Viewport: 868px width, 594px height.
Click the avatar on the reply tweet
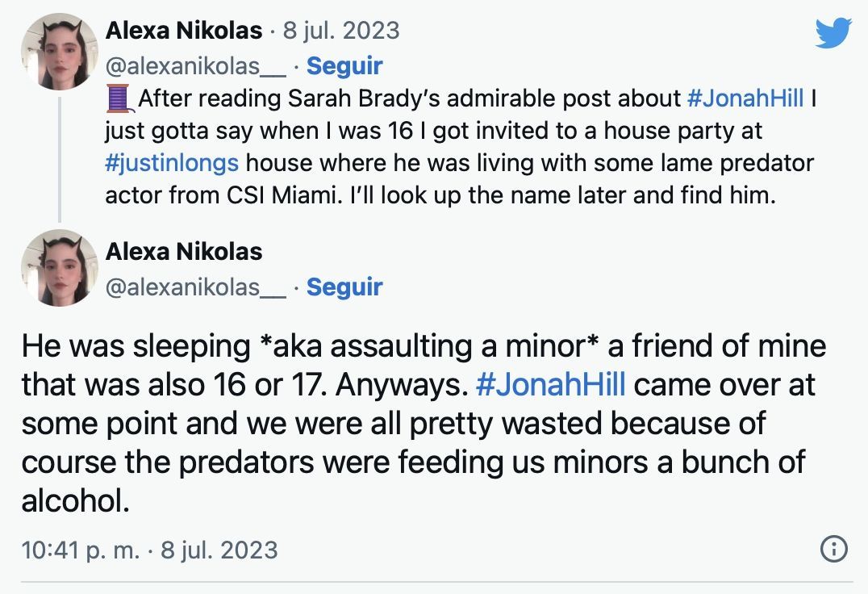tap(59, 267)
